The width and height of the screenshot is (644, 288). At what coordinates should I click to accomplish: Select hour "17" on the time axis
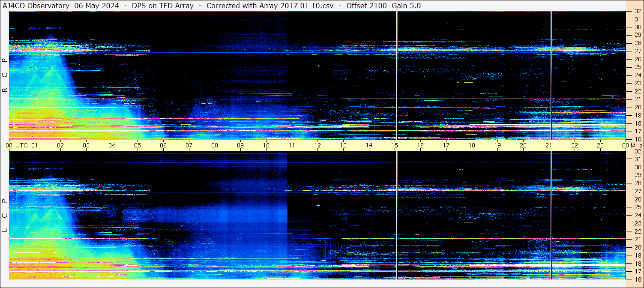point(446,146)
